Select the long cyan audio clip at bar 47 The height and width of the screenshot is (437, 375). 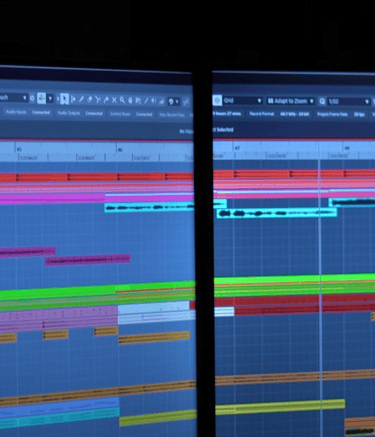(x=276, y=213)
